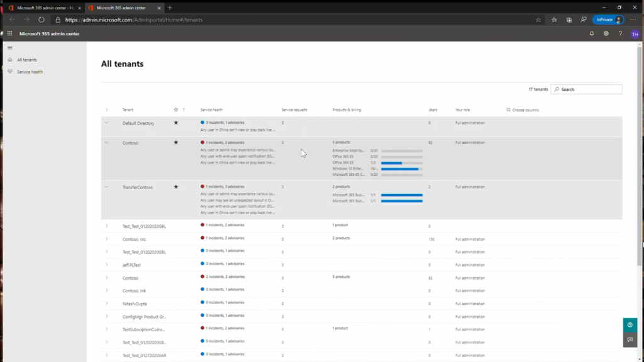Open the feedback chat bubble button

coord(630,340)
